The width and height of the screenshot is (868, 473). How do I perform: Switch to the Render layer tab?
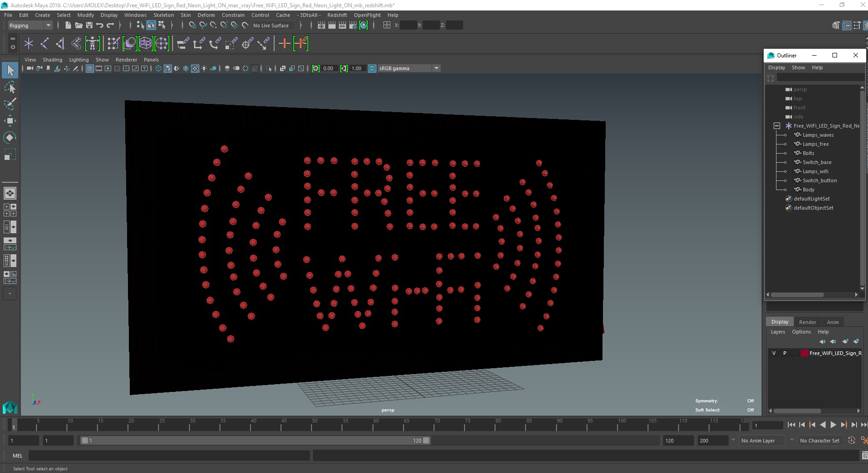[807, 322]
